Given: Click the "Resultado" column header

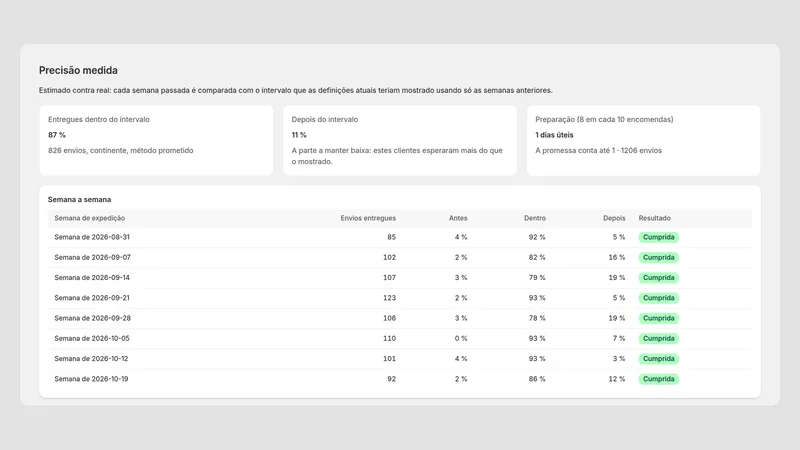Looking at the screenshot, I should (655, 218).
